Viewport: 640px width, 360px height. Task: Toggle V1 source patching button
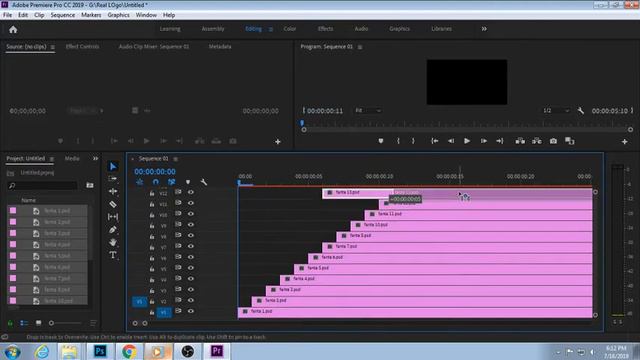[x=139, y=302]
